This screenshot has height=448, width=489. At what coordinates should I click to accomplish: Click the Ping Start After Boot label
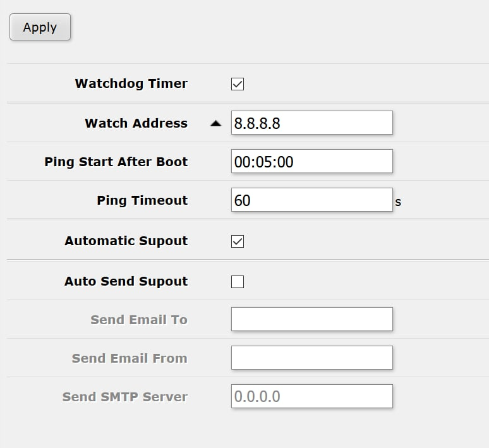click(116, 162)
